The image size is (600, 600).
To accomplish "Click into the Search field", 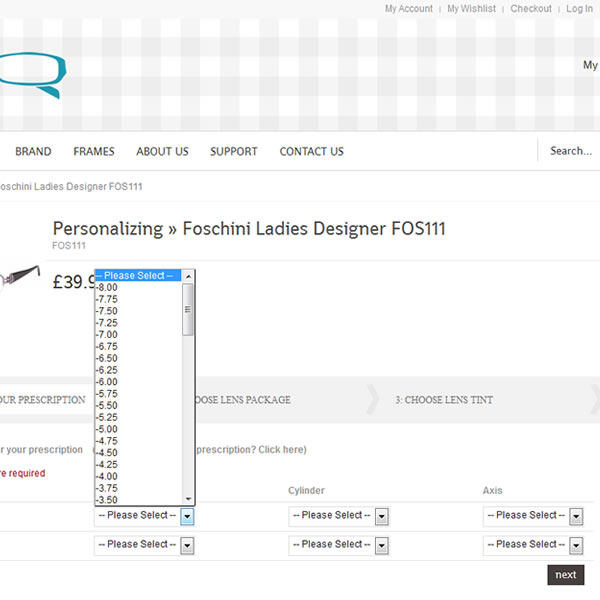I will coord(571,151).
